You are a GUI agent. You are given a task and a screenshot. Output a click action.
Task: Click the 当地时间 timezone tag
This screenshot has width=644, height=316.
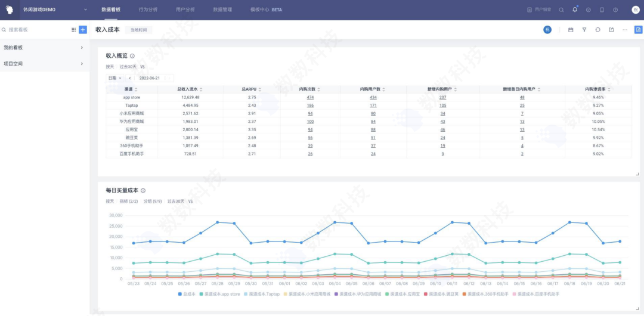tap(138, 30)
